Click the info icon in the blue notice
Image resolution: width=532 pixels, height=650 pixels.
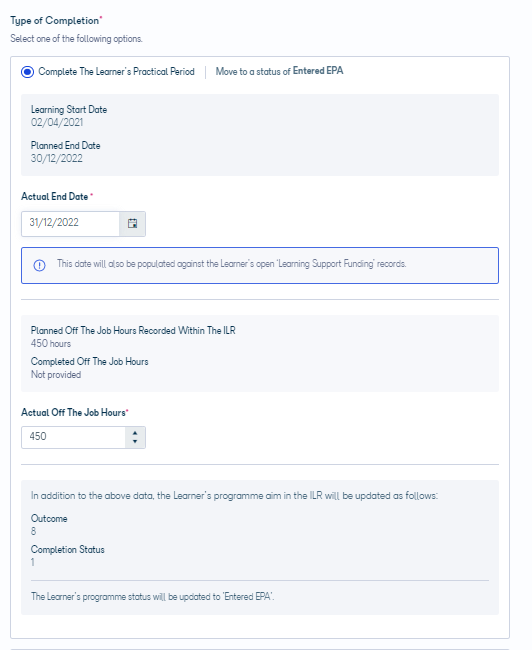(x=39, y=265)
